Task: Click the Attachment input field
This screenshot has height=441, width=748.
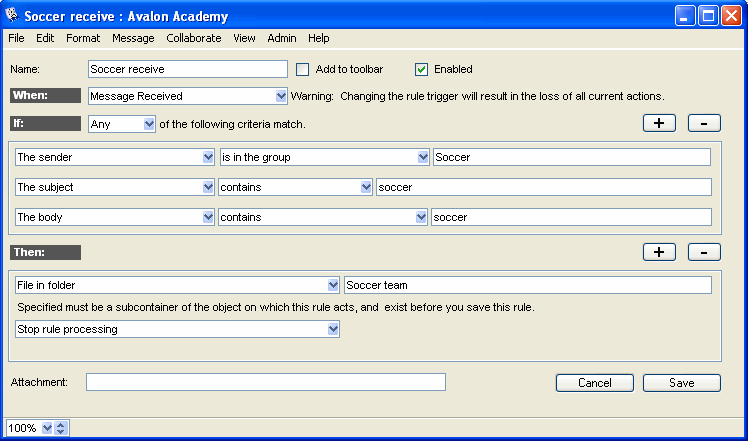Action: [x=265, y=382]
